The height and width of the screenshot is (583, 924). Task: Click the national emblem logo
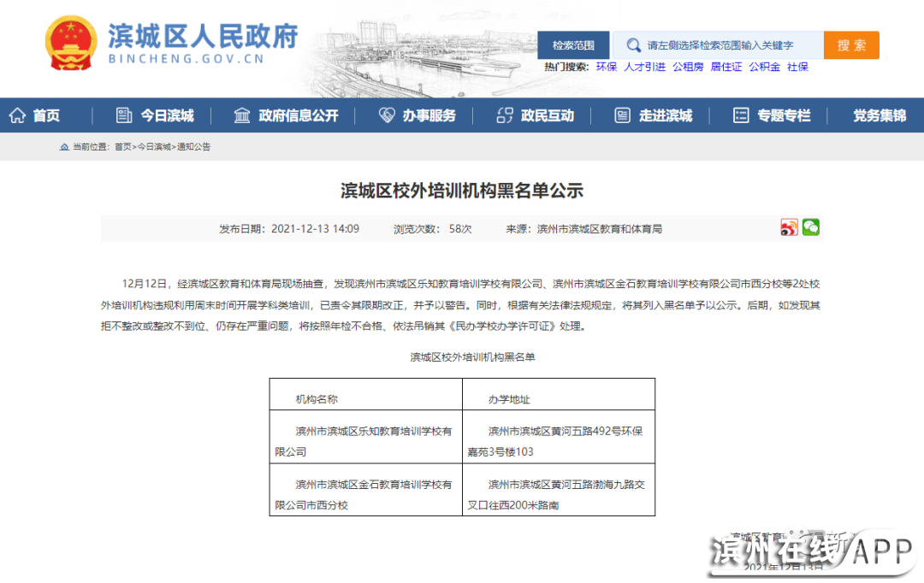point(72,44)
